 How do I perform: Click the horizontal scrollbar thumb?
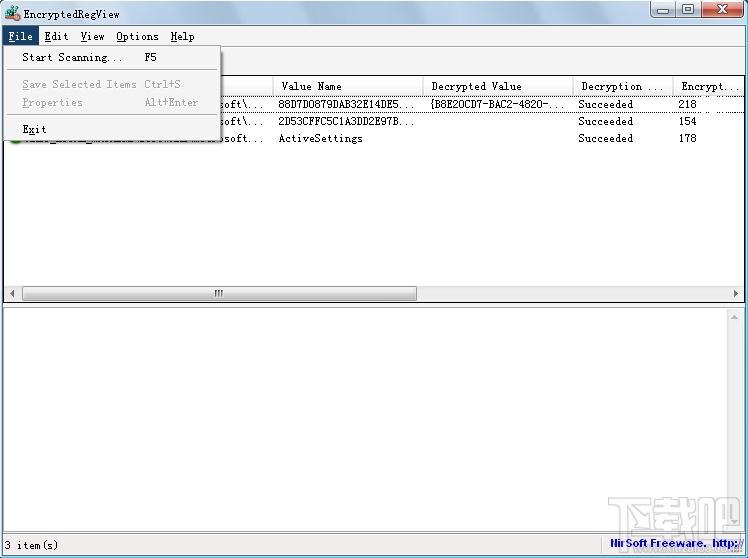tap(219, 293)
